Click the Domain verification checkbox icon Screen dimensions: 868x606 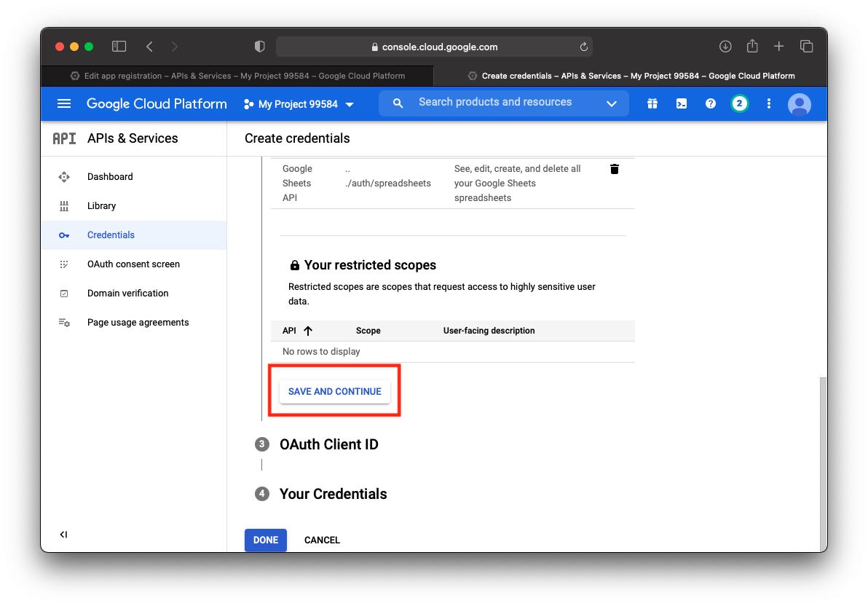(x=64, y=294)
